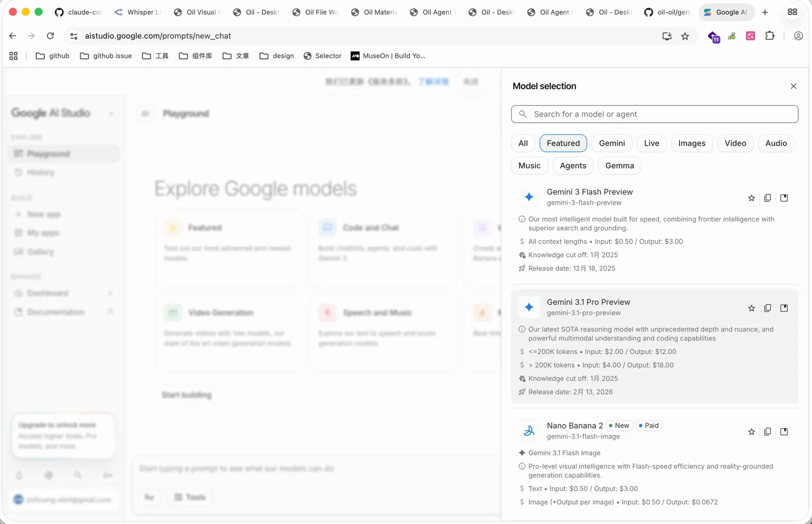
Task: Star the Gemini 3 Flash Preview model
Action: (752, 198)
